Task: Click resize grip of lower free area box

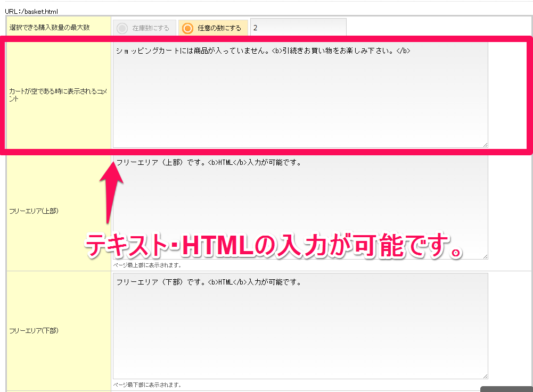Action: pos(485,376)
